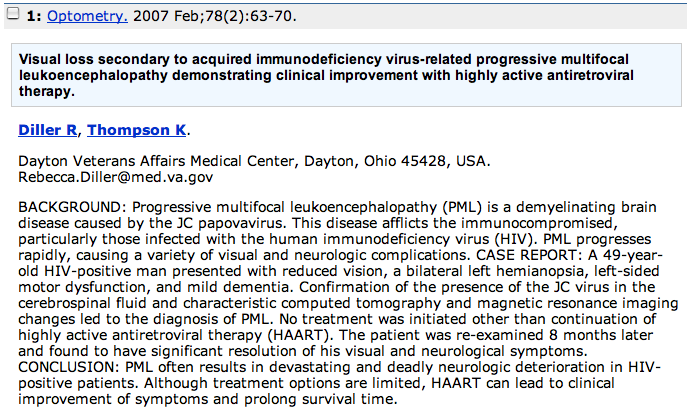
Task: Click the email Rebecca.Diller@med.va.gov
Action: point(116,177)
